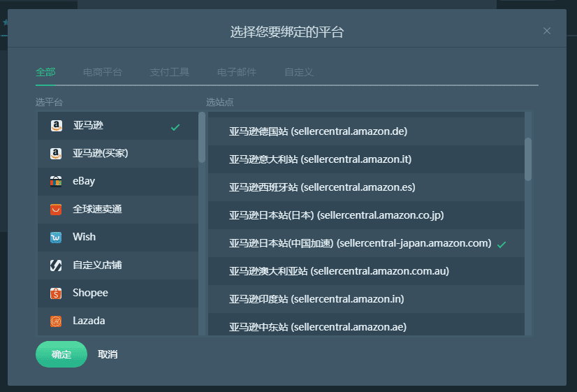Image resolution: width=577 pixels, height=392 pixels.
Task: Click the Shopee bag icon
Action: click(x=56, y=293)
